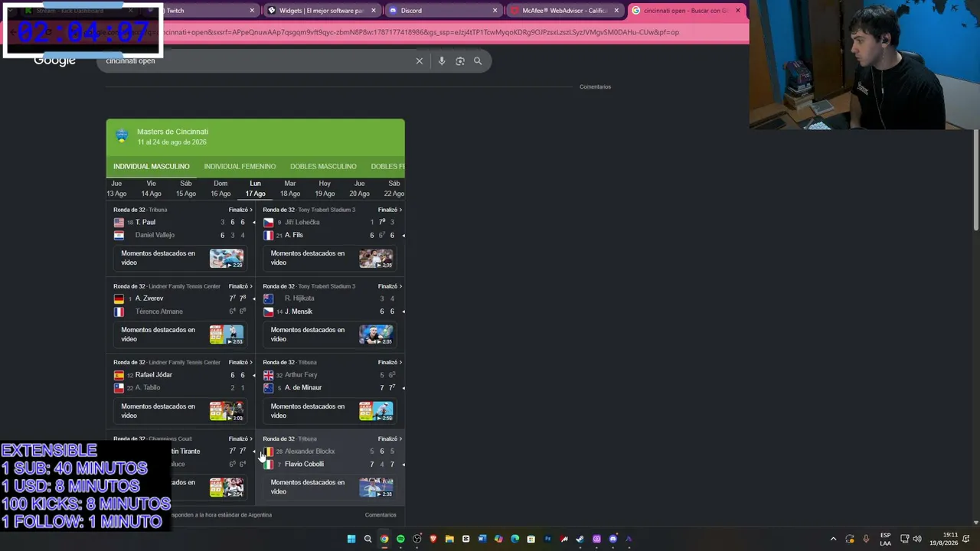Expand Finalizó for Fery vs de Minaur match
This screenshot has width=980, height=551.
click(x=390, y=362)
